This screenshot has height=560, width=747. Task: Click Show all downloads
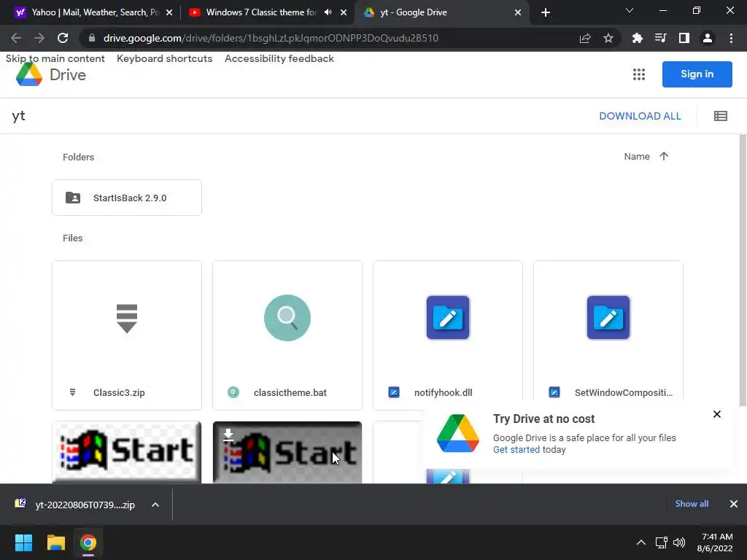(x=692, y=504)
